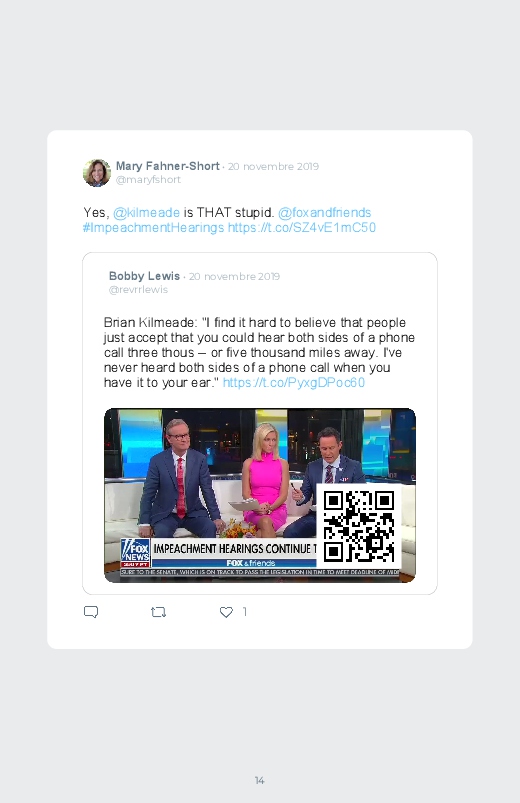
Task: Open the Fox & Friends video thumbnail
Action: point(260,495)
